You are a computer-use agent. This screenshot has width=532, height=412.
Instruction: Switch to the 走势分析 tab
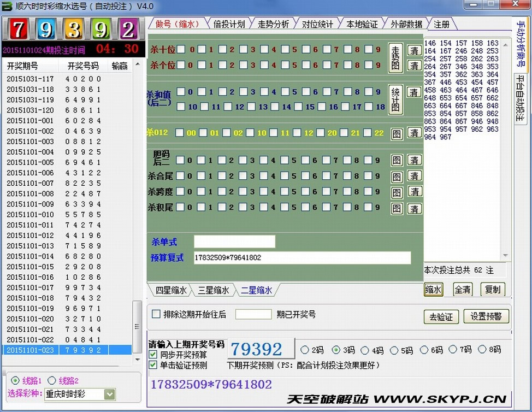coord(273,24)
